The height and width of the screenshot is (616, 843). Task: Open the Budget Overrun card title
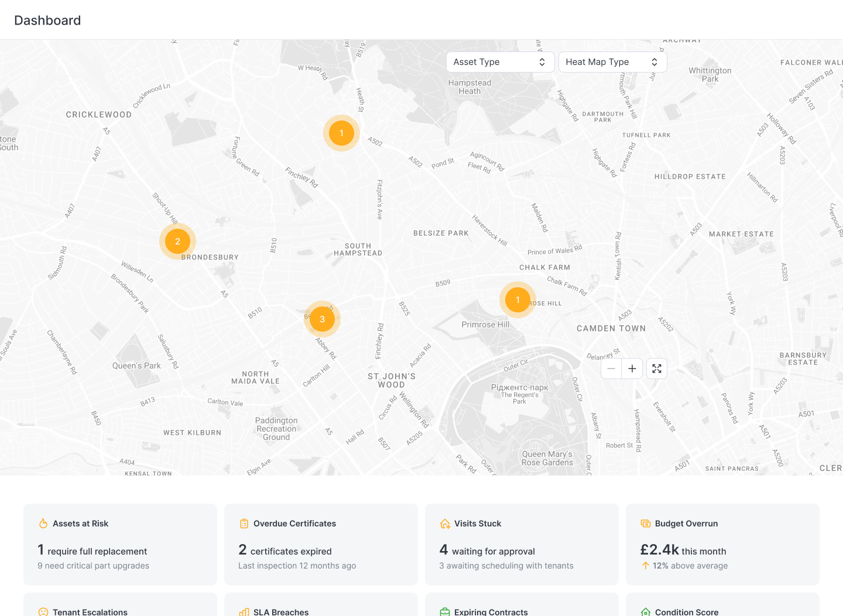click(686, 524)
